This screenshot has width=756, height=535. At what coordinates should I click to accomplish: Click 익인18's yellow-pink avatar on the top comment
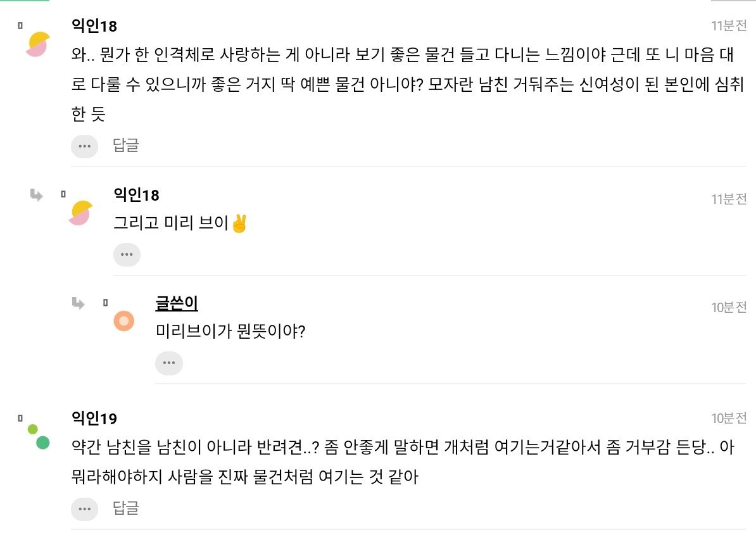pyautogui.click(x=37, y=44)
